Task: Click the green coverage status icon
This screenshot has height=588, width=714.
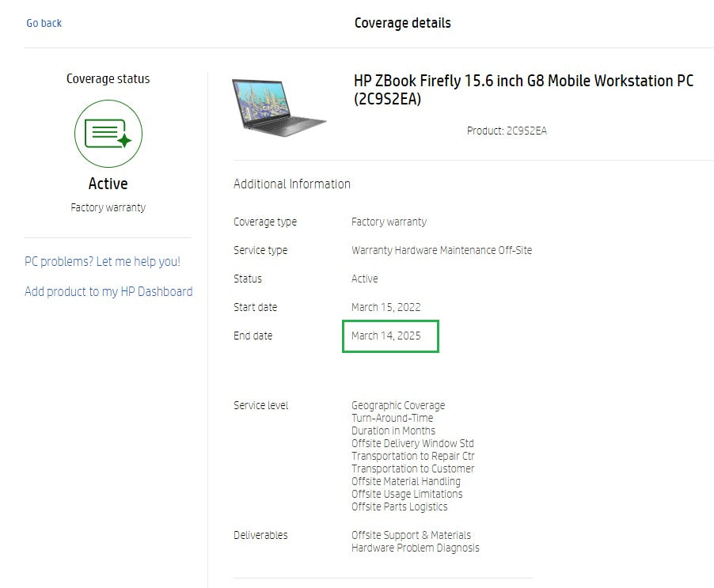Action: (x=108, y=134)
